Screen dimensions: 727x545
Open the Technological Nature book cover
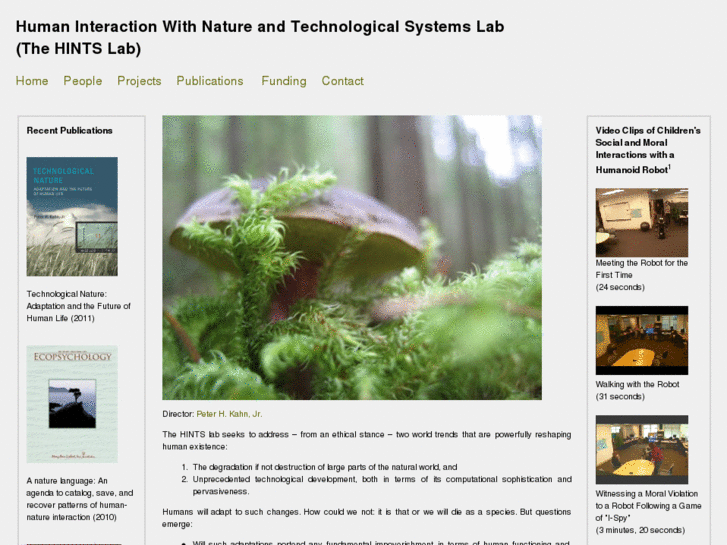click(72, 216)
